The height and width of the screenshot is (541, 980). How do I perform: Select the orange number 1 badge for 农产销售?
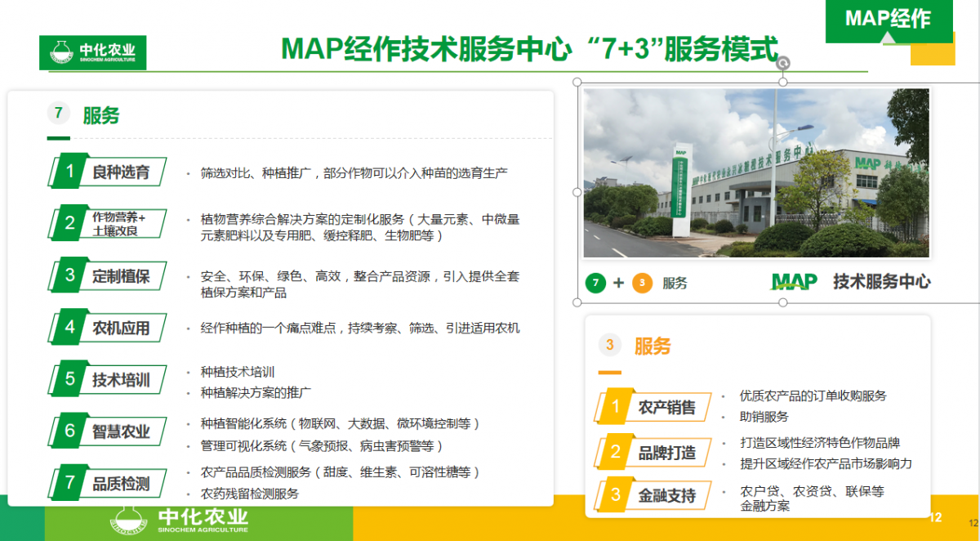(x=616, y=406)
